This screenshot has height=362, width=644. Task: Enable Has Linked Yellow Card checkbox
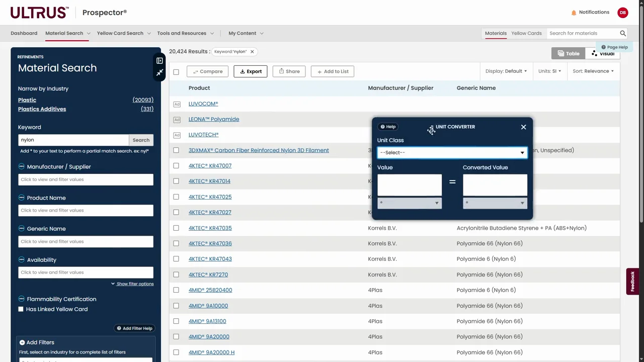click(x=21, y=309)
